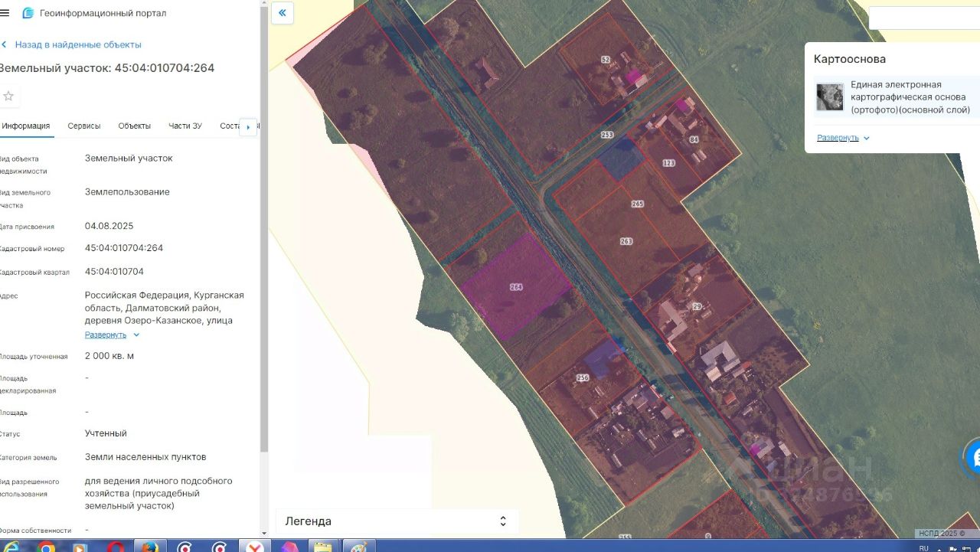Switch to Firefox in the taskbar

point(150,547)
